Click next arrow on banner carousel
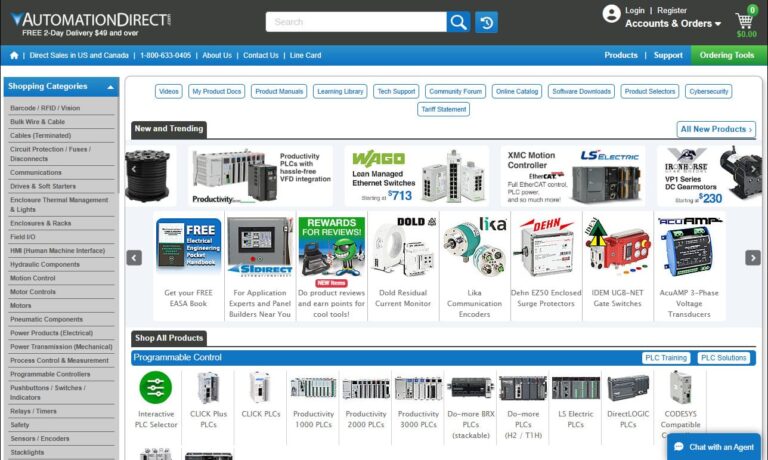Screen dimensions: 768x460 753,169
